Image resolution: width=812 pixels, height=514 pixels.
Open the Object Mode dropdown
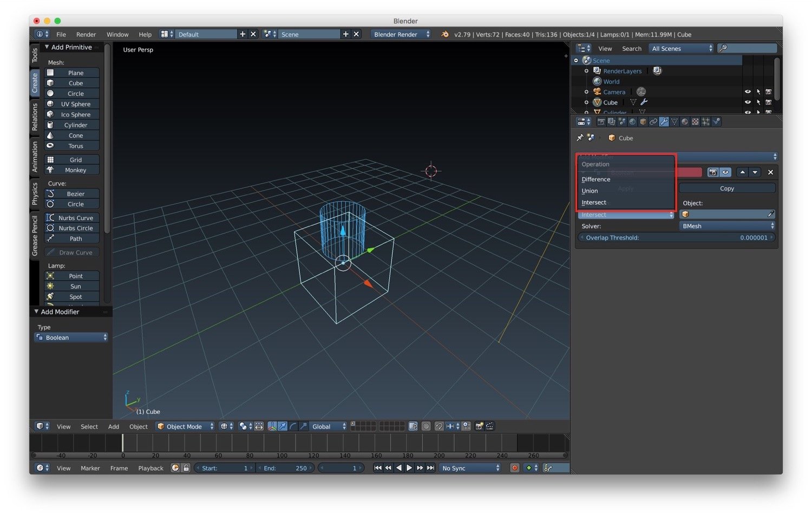point(185,427)
